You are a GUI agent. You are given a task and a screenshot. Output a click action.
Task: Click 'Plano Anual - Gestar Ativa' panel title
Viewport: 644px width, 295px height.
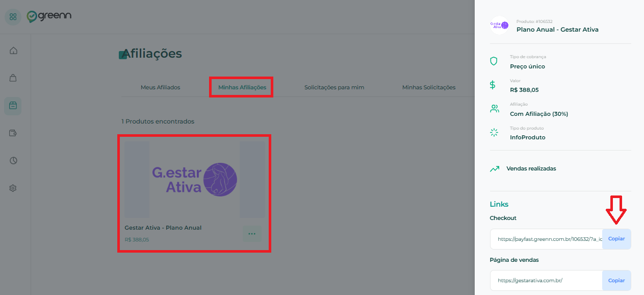(x=557, y=30)
